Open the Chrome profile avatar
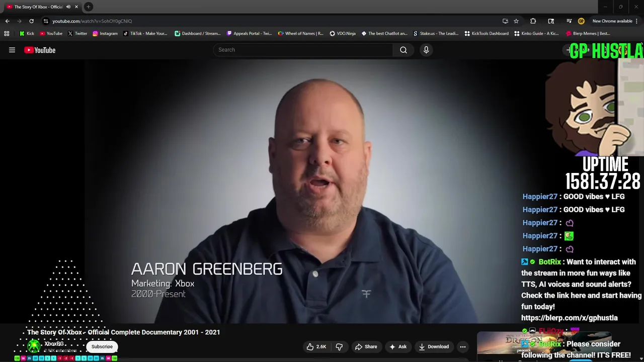Screen dimensions: 644x362 (x=581, y=21)
